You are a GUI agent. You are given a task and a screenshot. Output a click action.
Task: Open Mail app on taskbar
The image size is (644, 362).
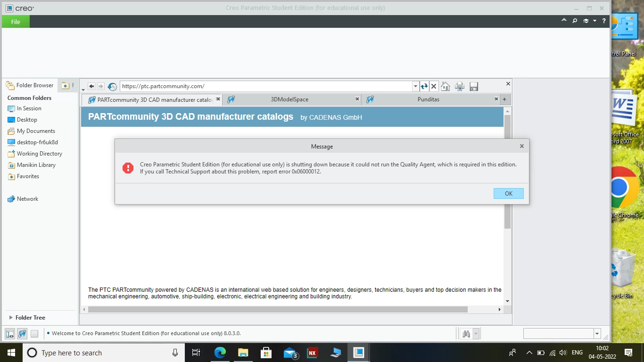pos(289,353)
